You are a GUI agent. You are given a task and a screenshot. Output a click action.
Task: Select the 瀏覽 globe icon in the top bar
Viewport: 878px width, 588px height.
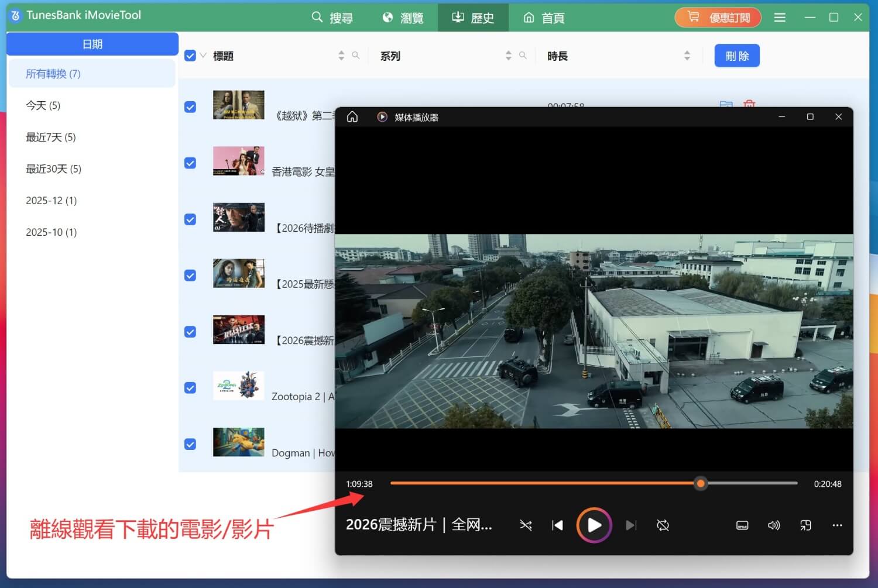[386, 17]
